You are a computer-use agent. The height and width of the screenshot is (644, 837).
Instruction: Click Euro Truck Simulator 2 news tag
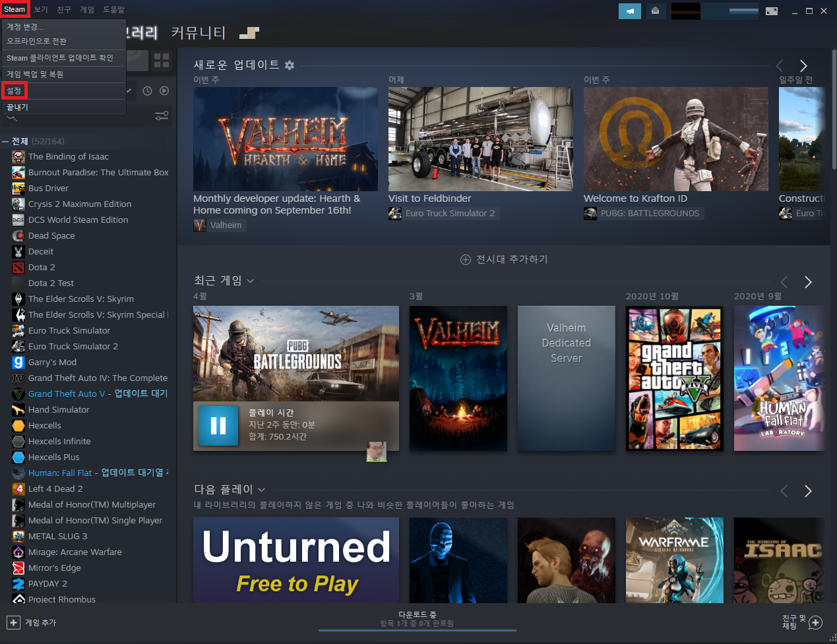coord(444,214)
